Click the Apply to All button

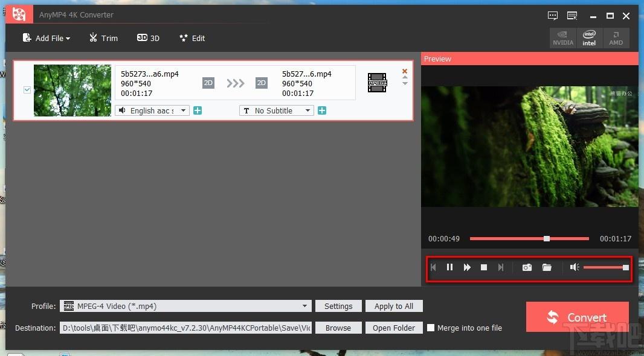click(394, 306)
